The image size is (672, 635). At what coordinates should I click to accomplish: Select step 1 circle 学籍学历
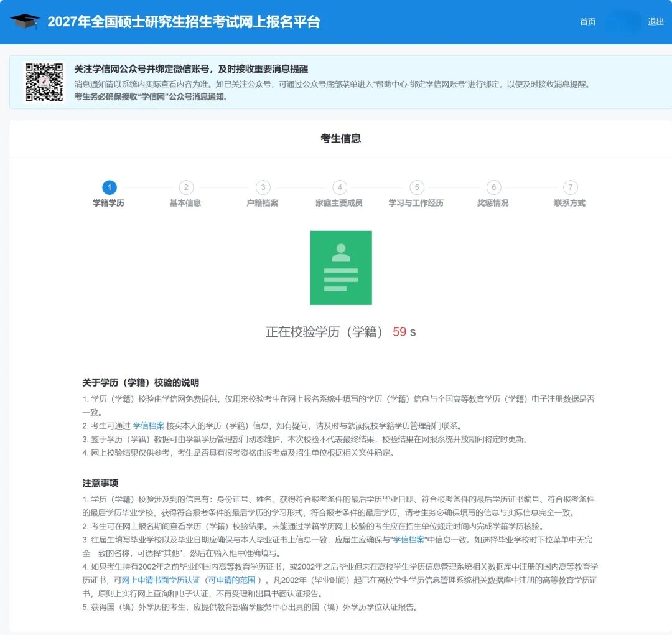tap(110, 187)
